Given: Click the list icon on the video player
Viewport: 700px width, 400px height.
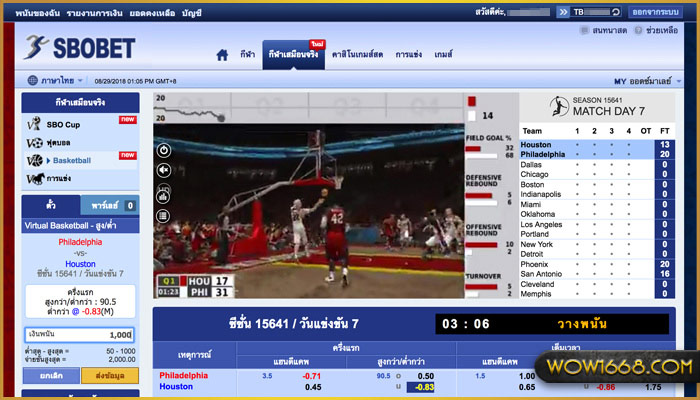Looking at the screenshot, I should point(164,213).
